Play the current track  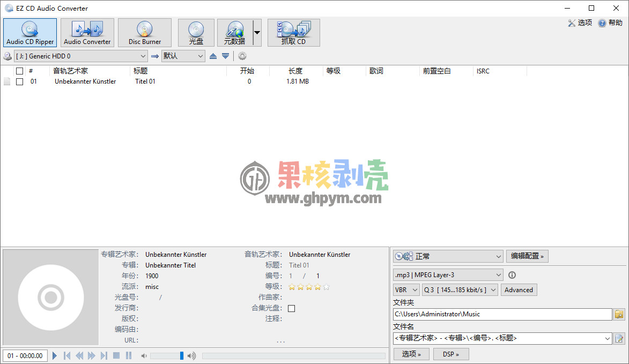tap(55, 355)
